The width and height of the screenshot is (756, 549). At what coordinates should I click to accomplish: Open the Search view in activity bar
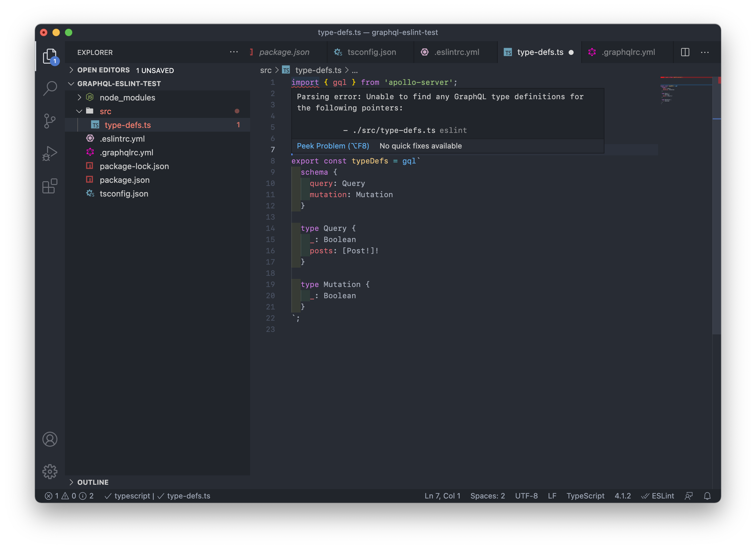50,88
